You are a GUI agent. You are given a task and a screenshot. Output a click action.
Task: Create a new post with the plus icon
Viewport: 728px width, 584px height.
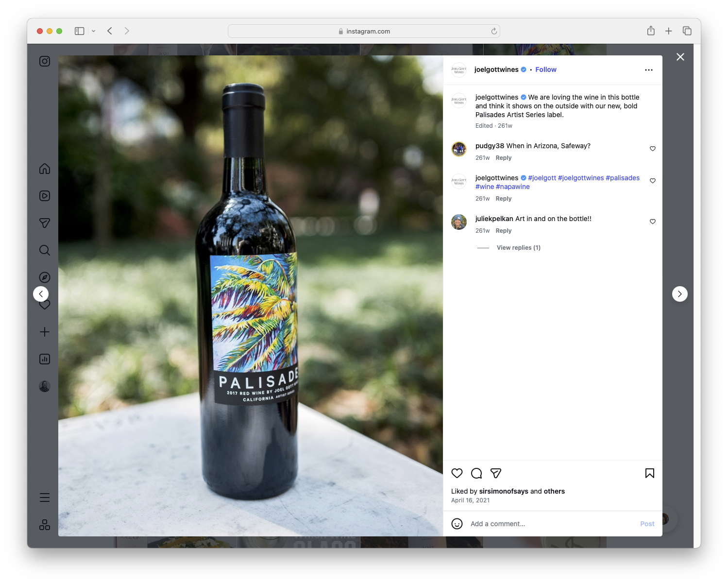44,331
